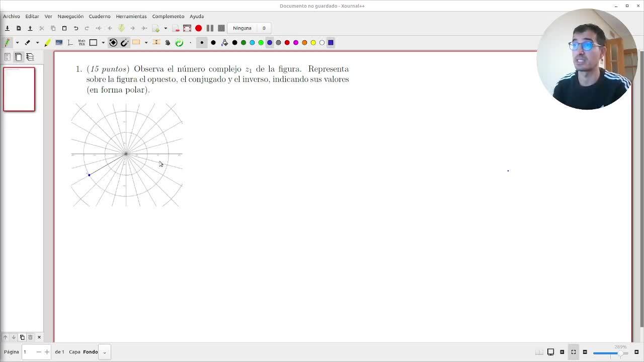This screenshot has height=362, width=644.
Task: Expand the Eraser options dropdown
Action: 37,43
